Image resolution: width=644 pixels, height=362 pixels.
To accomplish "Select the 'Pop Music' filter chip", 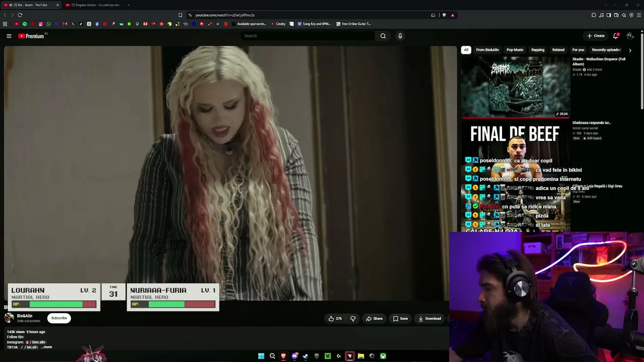I will (x=515, y=50).
